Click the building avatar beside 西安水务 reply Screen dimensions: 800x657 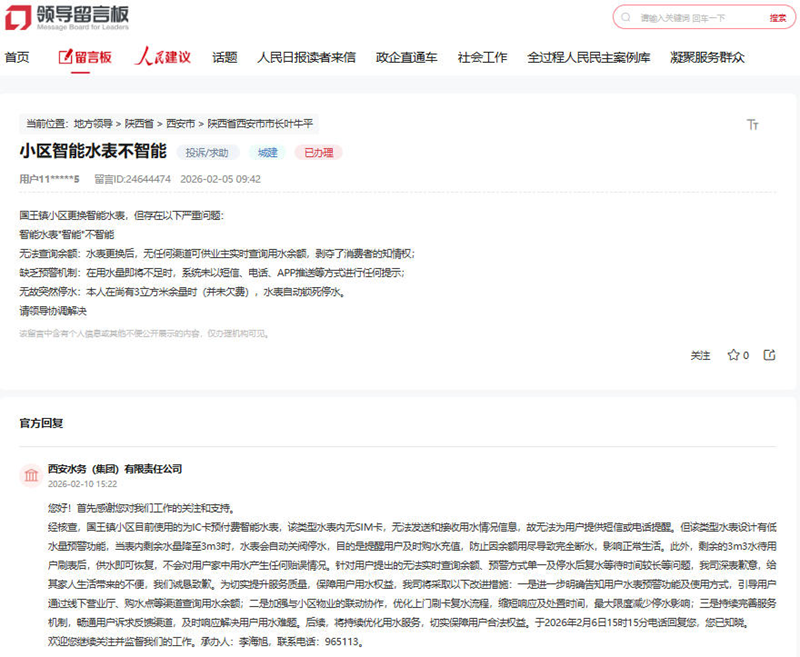click(33, 477)
